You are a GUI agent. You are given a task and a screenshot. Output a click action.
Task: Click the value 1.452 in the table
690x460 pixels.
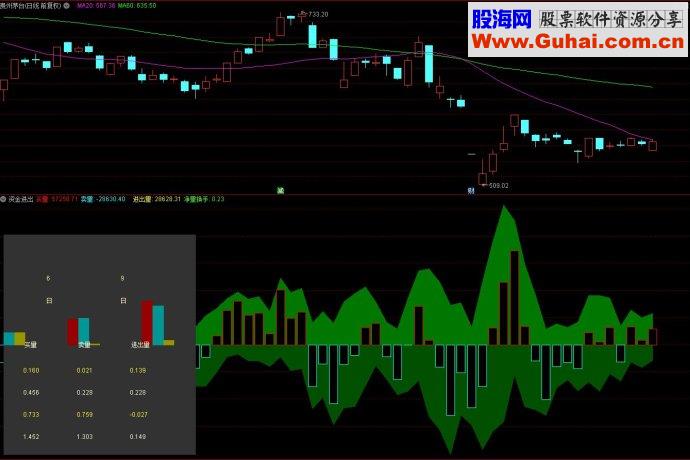[31, 437]
